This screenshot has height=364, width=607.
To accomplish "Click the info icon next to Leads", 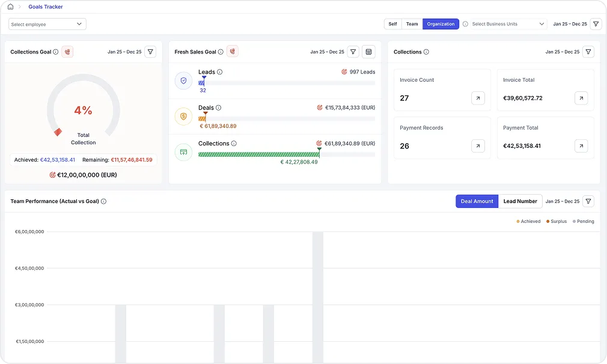I will pos(219,72).
